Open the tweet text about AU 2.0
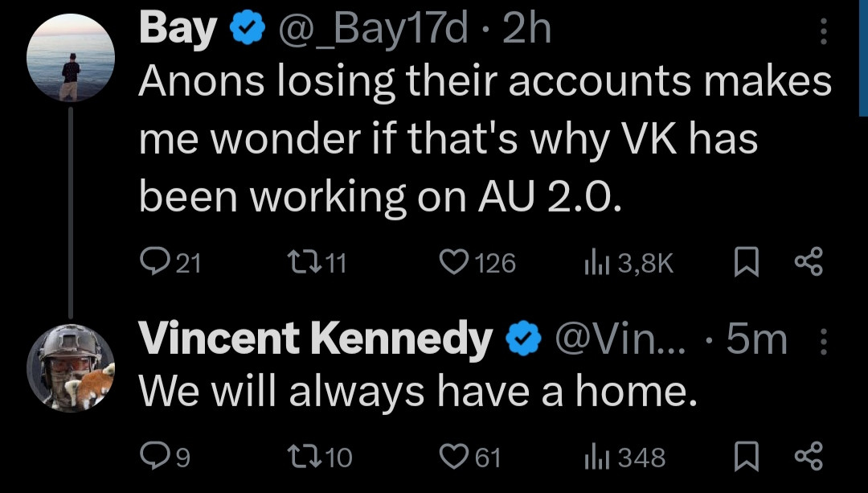Viewport: 868px width, 493px height. 482,137
